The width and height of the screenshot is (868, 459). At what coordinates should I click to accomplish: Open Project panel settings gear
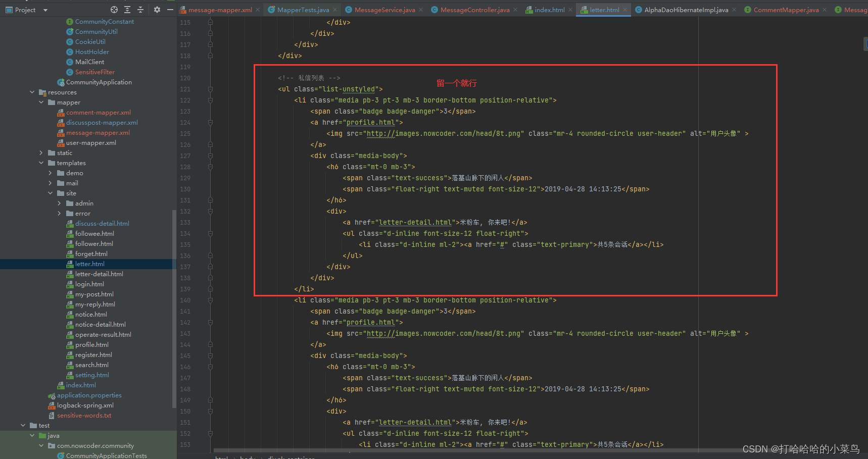157,10
